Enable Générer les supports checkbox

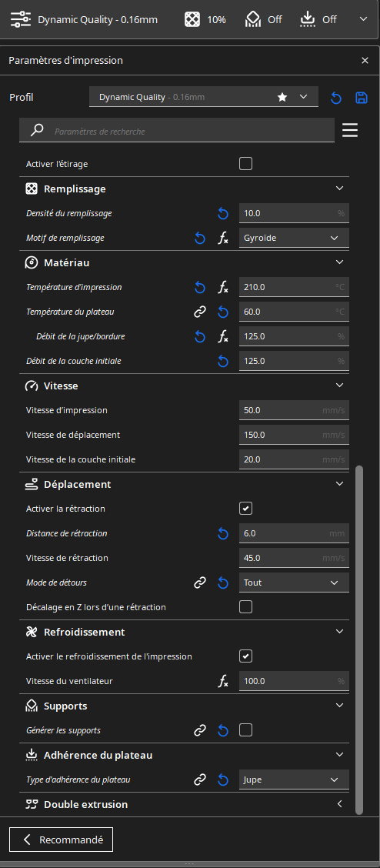[245, 730]
